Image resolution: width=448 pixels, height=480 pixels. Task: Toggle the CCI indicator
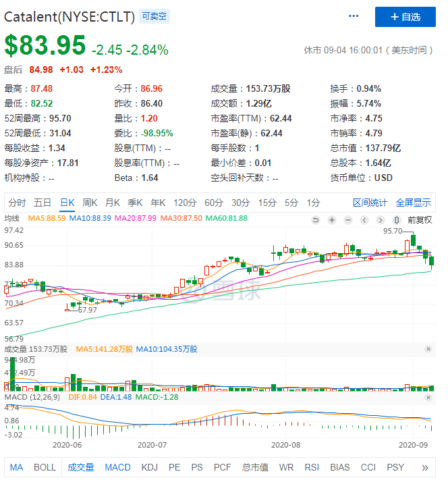click(368, 467)
